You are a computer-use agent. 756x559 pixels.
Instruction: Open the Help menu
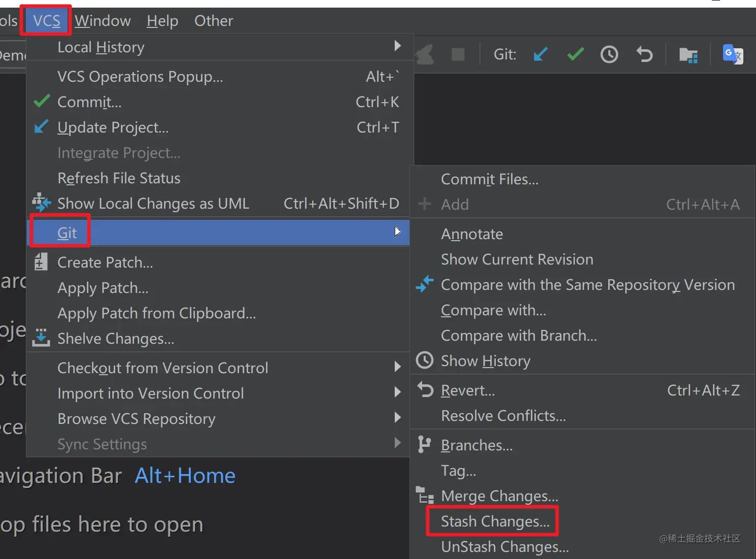pos(162,20)
